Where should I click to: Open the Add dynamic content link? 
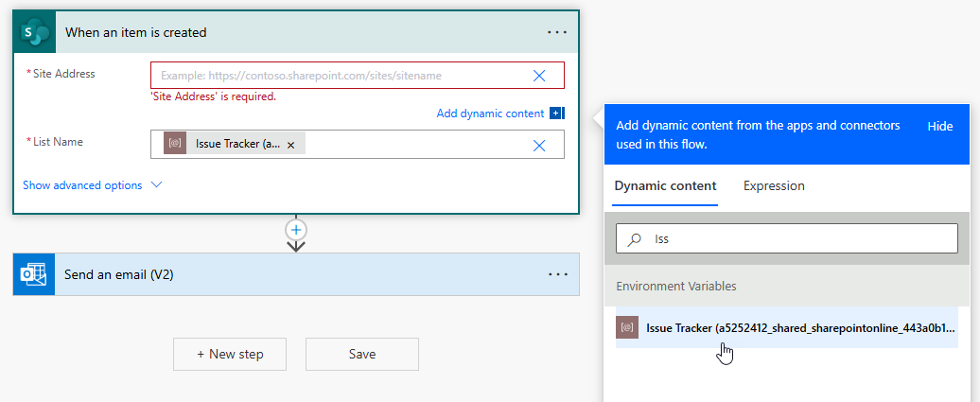tap(490, 114)
